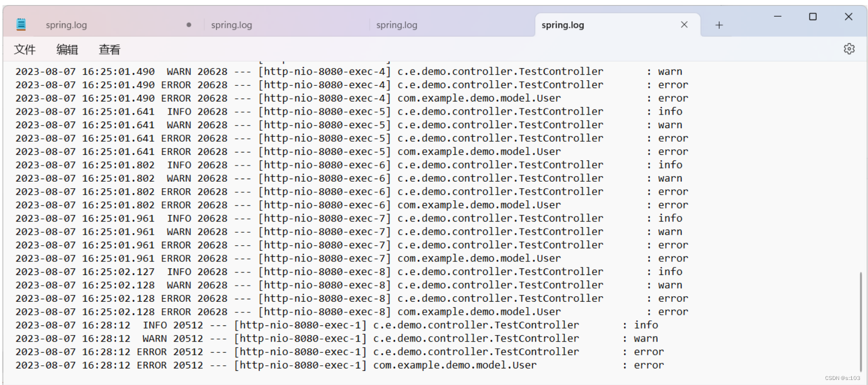
Task: Close the Notepad window
Action: [849, 17]
